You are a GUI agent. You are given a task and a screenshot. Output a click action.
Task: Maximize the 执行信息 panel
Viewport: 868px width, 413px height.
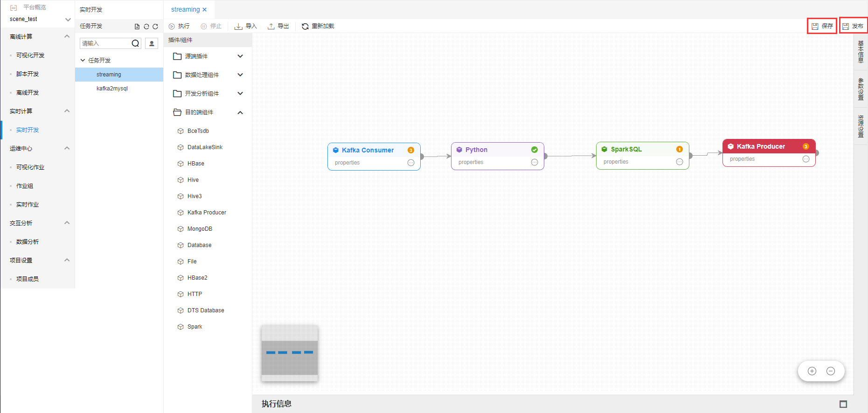point(843,404)
